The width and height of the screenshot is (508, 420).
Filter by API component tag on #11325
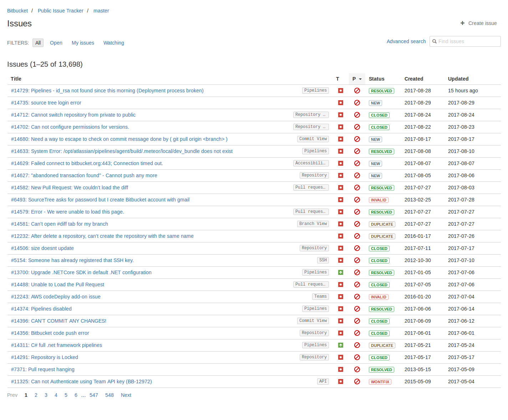(323, 381)
